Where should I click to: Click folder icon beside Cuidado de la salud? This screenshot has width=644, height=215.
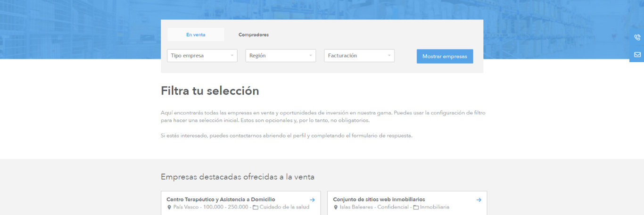pos(256,207)
